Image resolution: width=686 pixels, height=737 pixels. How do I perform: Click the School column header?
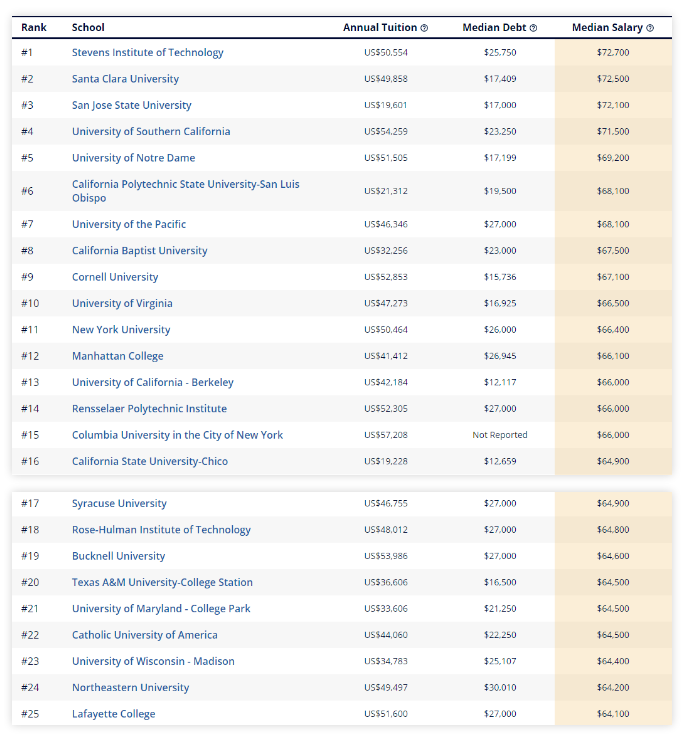pyautogui.click(x=88, y=27)
